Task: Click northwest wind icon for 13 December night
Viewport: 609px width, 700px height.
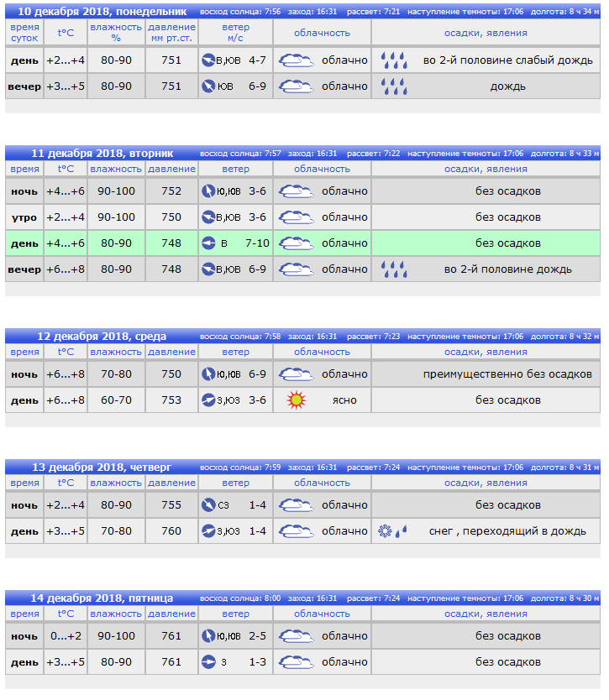Action: point(208,505)
